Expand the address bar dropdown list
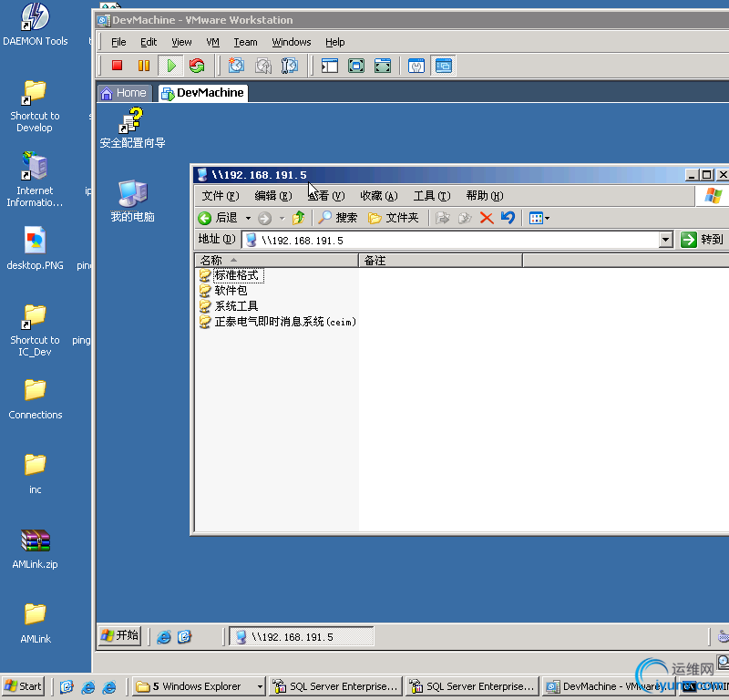 pyautogui.click(x=666, y=240)
